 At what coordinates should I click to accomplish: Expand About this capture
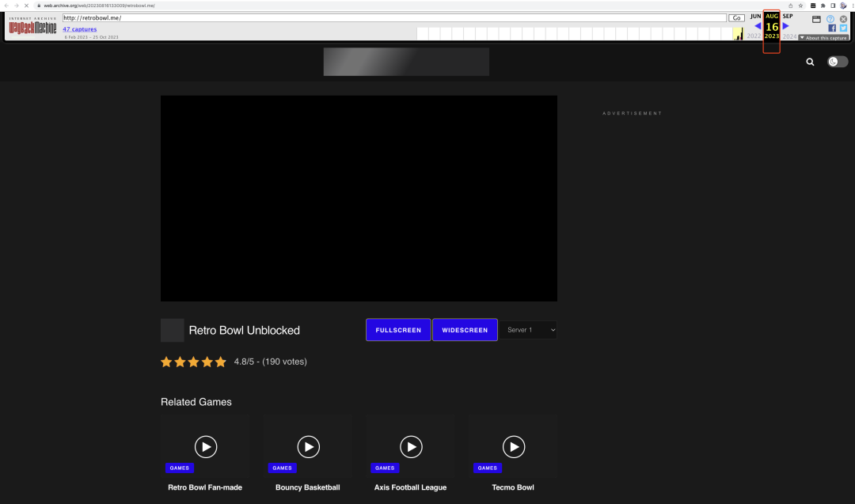(x=823, y=38)
